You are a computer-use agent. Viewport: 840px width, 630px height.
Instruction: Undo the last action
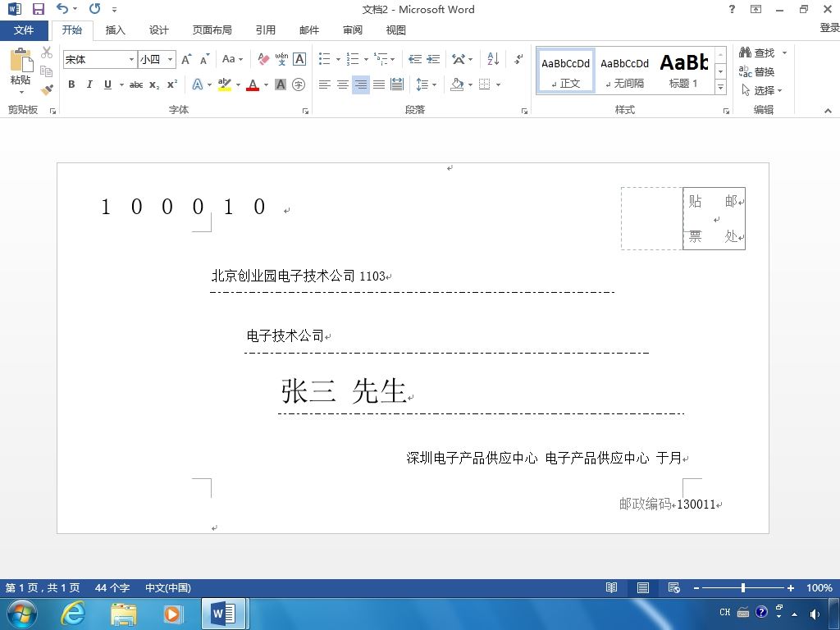[x=62, y=8]
